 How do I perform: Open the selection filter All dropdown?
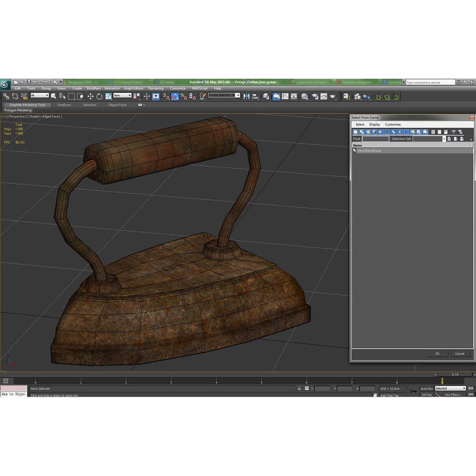40,95
